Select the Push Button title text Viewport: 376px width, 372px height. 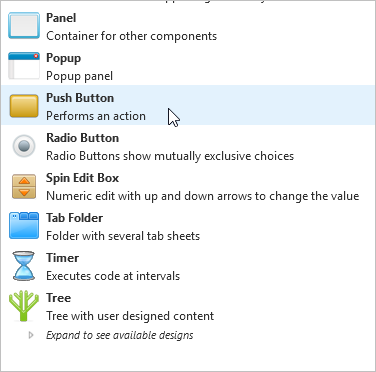tap(80, 98)
